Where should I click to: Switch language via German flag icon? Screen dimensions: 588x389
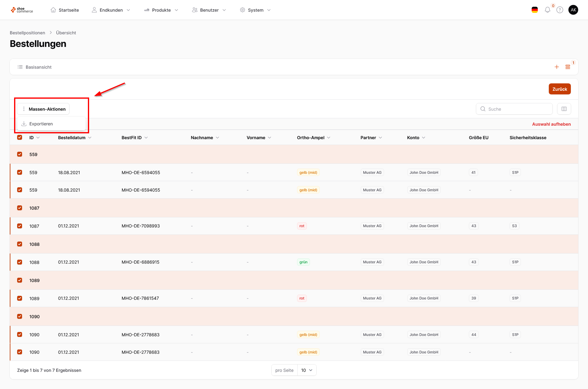coord(534,10)
